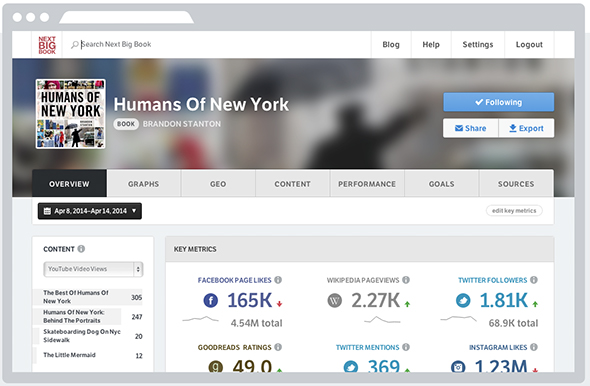590x386 pixels.
Task: Click the edit key metrics link
Action: (514, 211)
